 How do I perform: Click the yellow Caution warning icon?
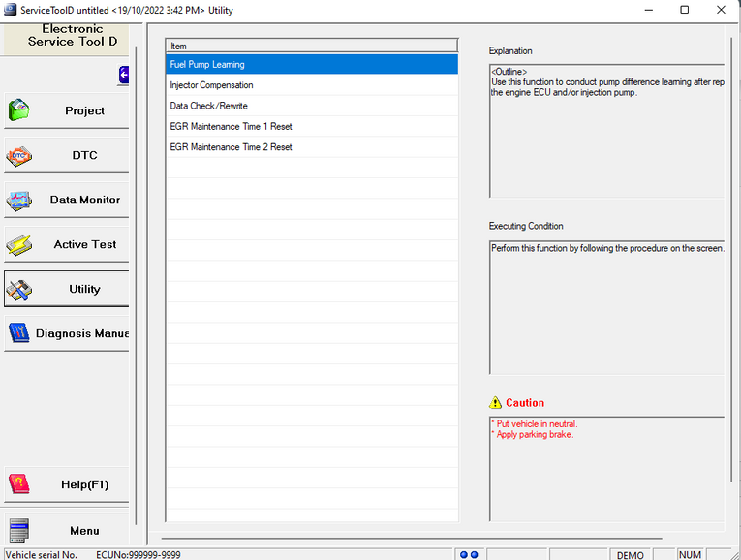[496, 403]
